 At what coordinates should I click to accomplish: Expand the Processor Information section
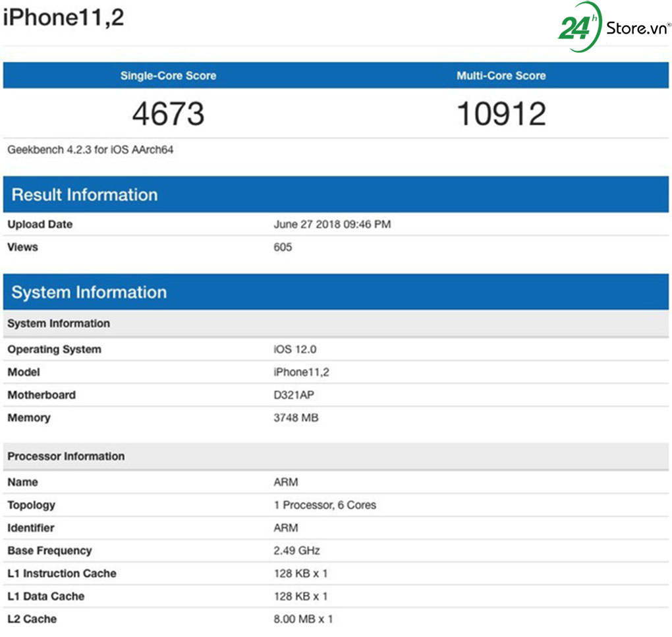coord(66,456)
